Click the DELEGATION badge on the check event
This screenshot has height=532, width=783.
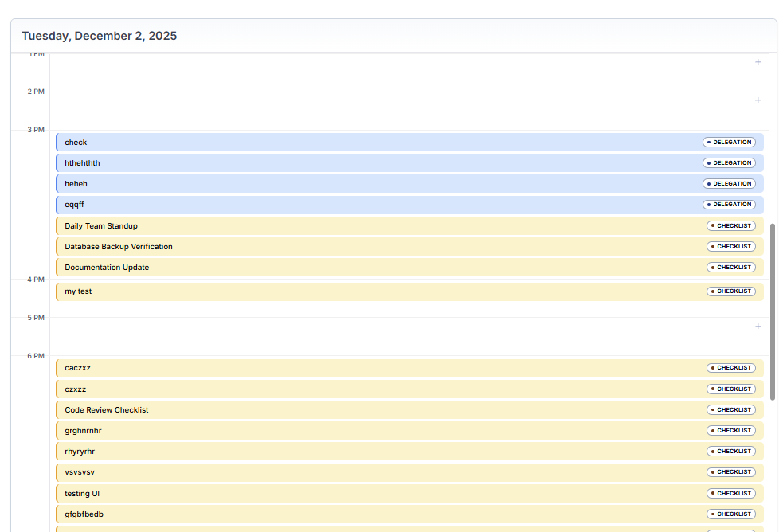tap(729, 143)
